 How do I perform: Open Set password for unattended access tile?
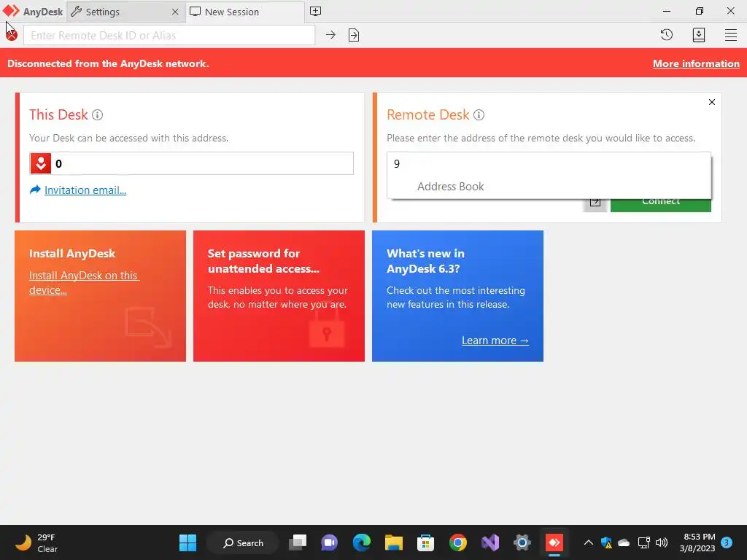click(279, 296)
